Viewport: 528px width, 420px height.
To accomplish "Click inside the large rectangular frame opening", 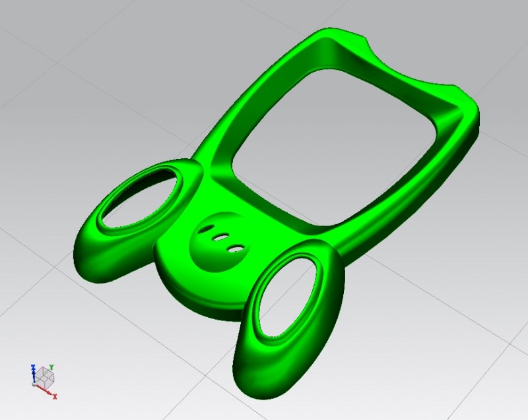I will click(330, 145).
